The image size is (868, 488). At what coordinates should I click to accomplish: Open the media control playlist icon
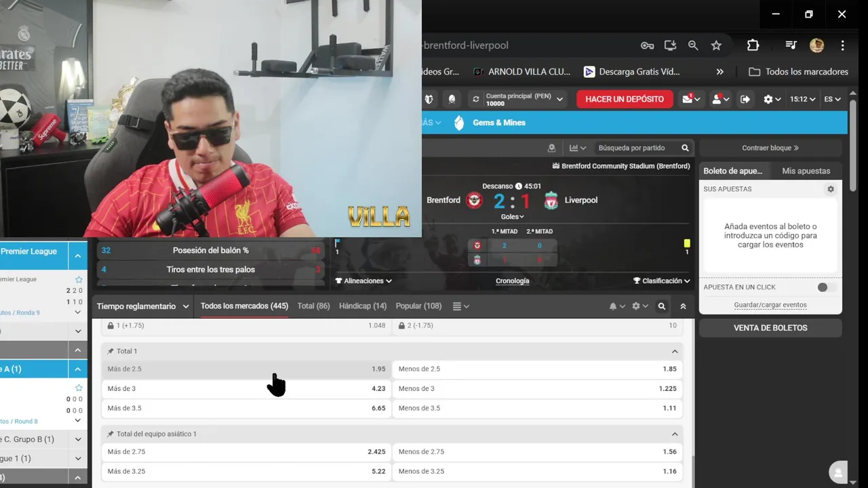click(x=791, y=45)
